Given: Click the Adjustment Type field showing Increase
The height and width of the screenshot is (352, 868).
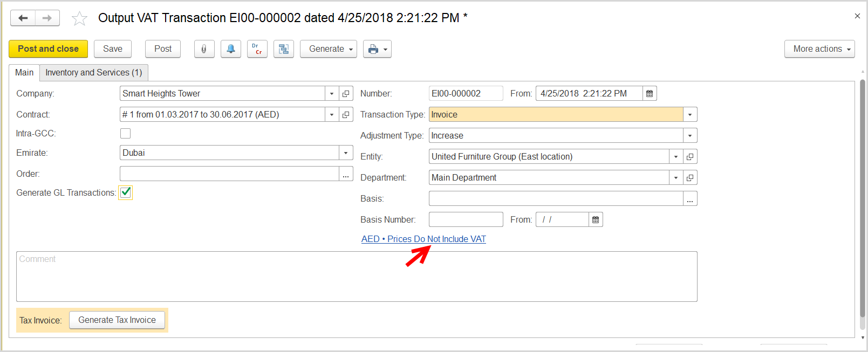Looking at the screenshot, I should [556, 136].
